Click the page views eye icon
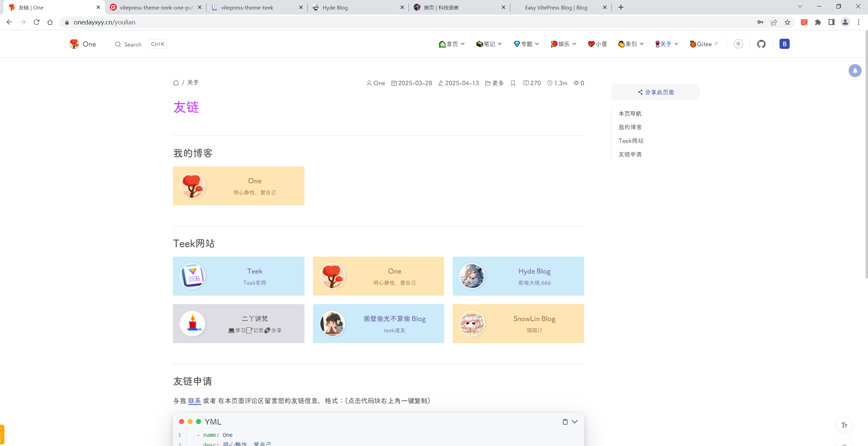The image size is (868, 446). 576,83
